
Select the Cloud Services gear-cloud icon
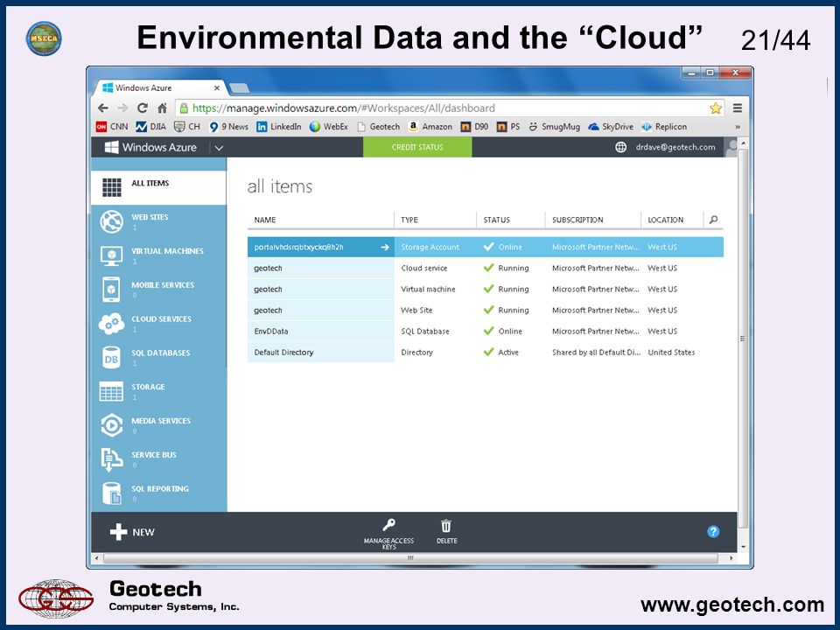tap(111, 324)
